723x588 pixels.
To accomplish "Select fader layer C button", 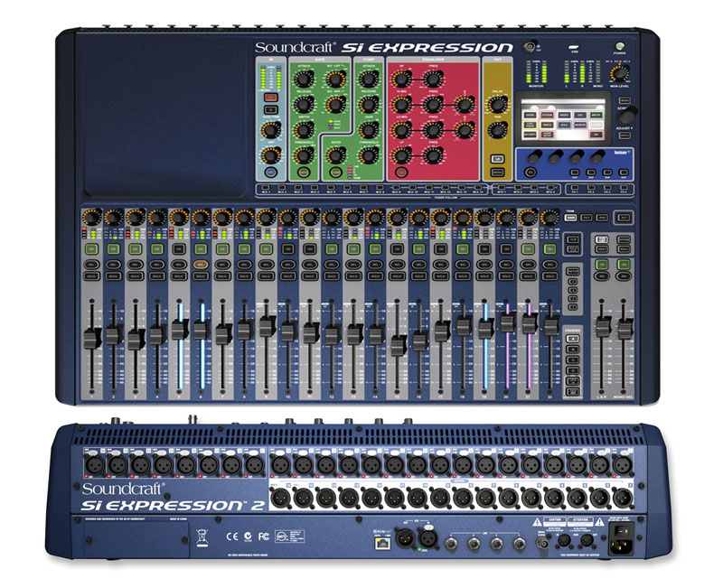I will tap(572, 359).
